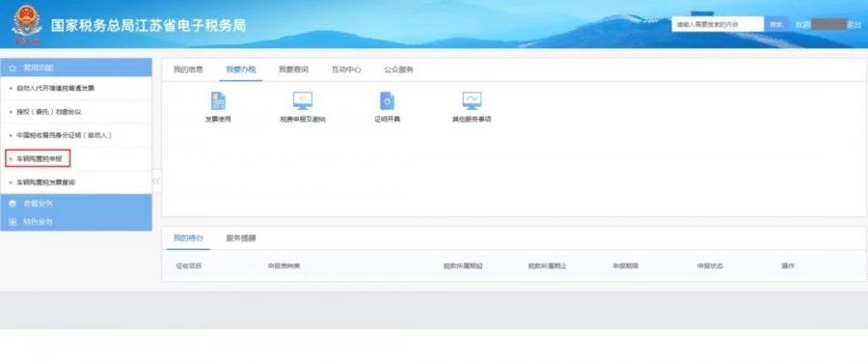The image size is (868, 364).
Task: Open the 互动中心 tab
Action: [x=346, y=70]
